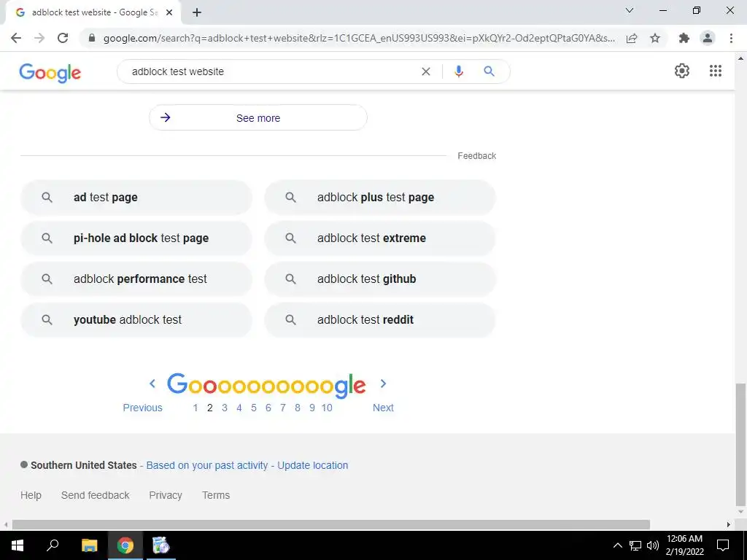
Task: Reload the page with refresh icon
Action: click(x=63, y=38)
